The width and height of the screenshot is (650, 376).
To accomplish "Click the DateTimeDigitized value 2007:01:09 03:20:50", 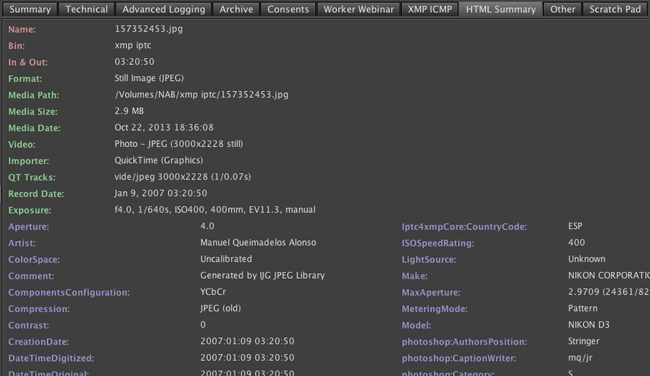I will click(247, 357).
